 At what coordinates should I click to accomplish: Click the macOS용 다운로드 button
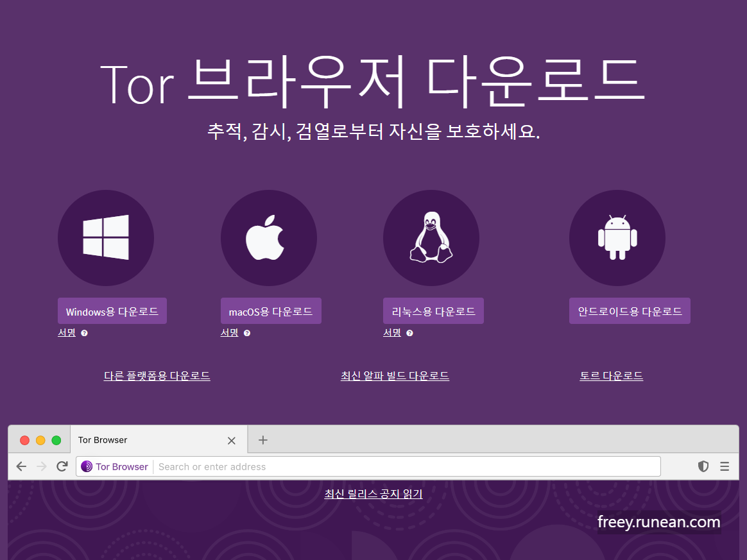click(x=271, y=310)
